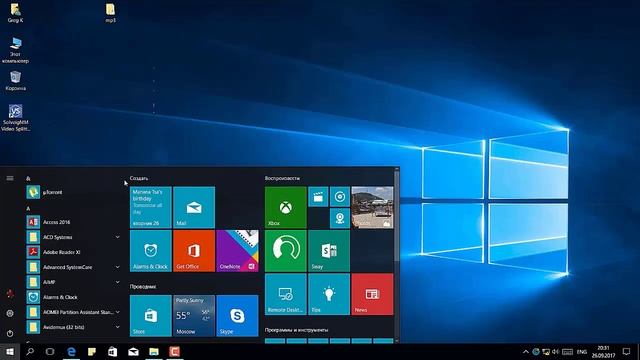Viewport: 640px width, 360px height.
Task: Open the Action Center notifications icon
Action: tap(627, 351)
